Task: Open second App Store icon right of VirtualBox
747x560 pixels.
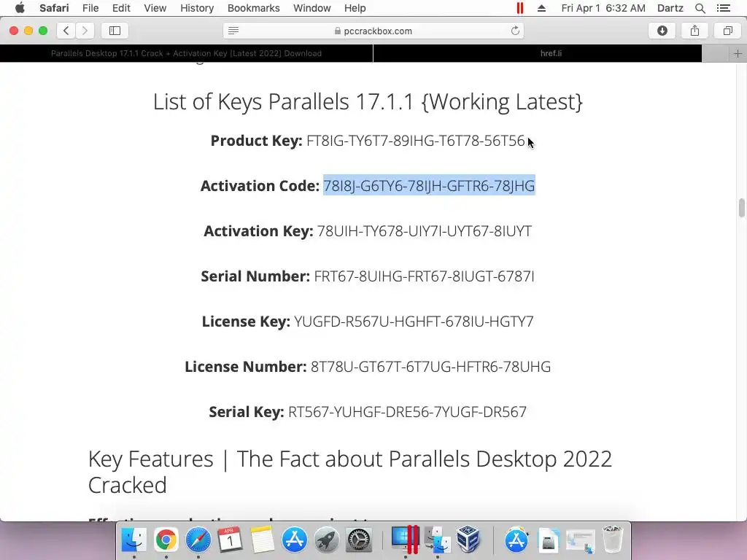Action: [516, 540]
